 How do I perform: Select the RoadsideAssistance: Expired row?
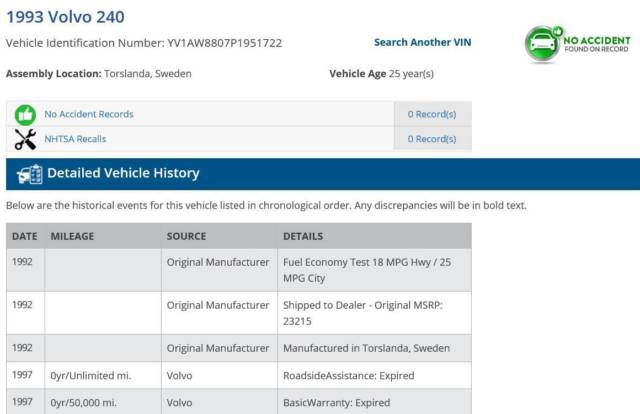coord(239,375)
